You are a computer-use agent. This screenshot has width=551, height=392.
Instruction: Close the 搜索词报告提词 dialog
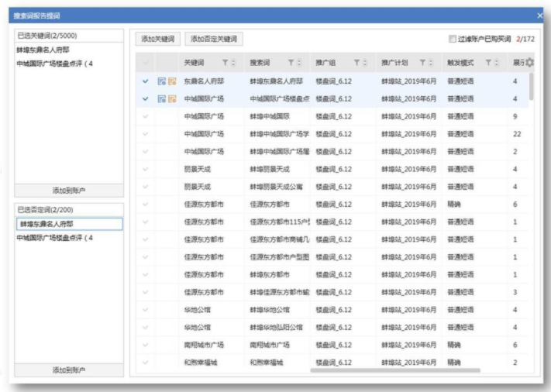point(539,15)
